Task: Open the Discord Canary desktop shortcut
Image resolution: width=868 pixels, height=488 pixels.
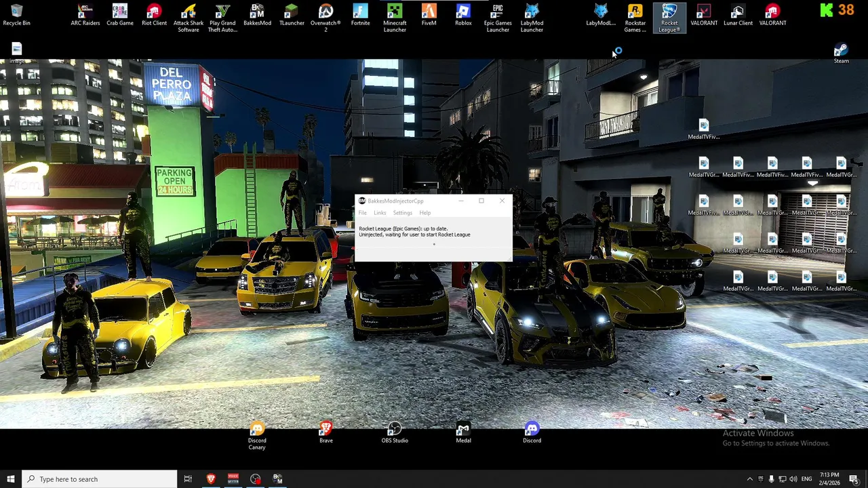Action: coord(257,436)
